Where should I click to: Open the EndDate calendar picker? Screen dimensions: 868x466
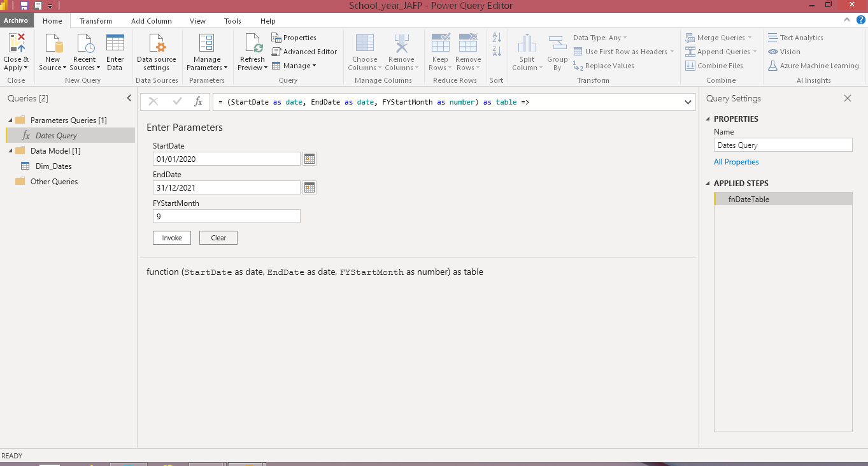point(309,187)
